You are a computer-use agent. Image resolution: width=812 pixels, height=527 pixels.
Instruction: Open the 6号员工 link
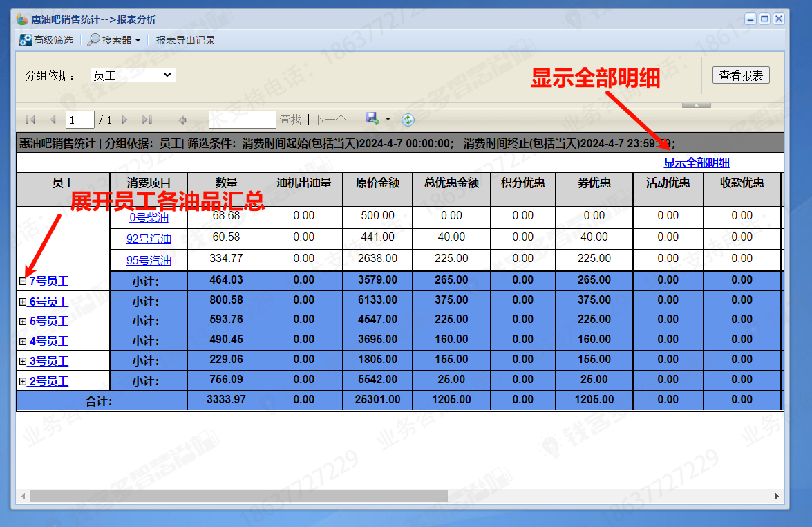[48, 302]
